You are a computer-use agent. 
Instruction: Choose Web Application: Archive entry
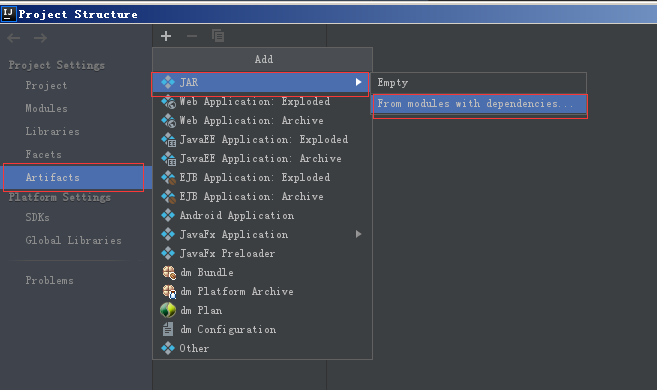click(x=262, y=121)
